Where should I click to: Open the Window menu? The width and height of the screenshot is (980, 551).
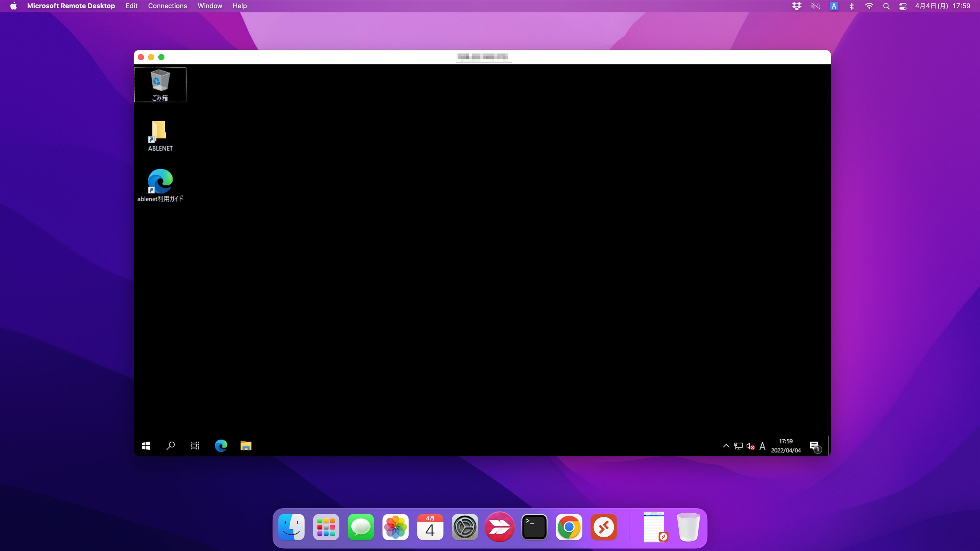(x=209, y=6)
